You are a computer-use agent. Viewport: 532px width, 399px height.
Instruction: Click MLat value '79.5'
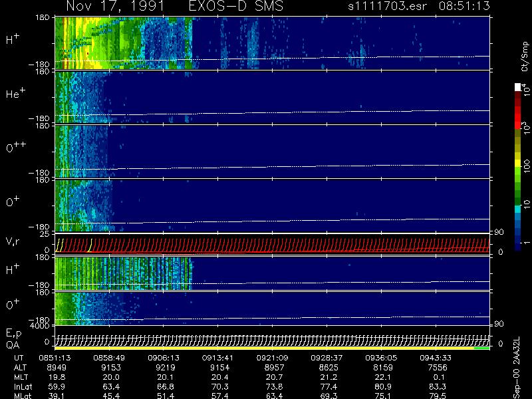tap(438, 396)
